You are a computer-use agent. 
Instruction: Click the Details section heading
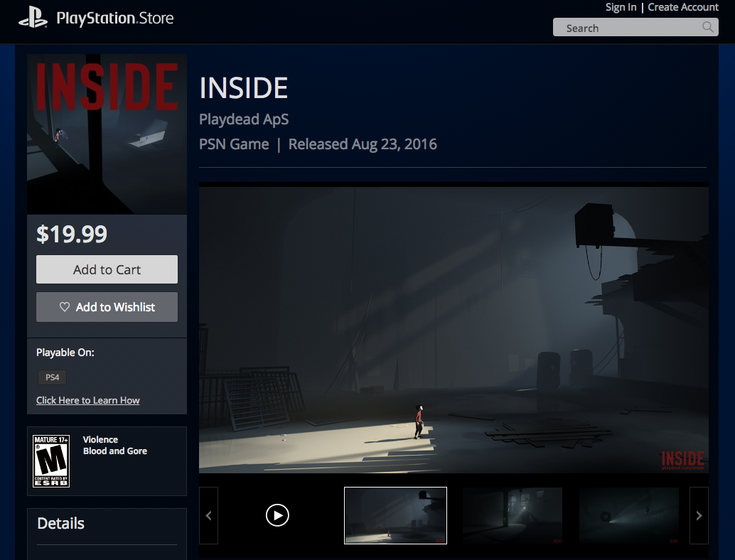point(61,523)
